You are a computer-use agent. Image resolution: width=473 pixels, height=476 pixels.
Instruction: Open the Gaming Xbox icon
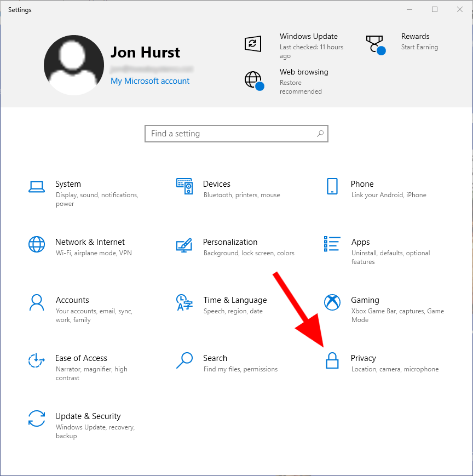click(332, 302)
